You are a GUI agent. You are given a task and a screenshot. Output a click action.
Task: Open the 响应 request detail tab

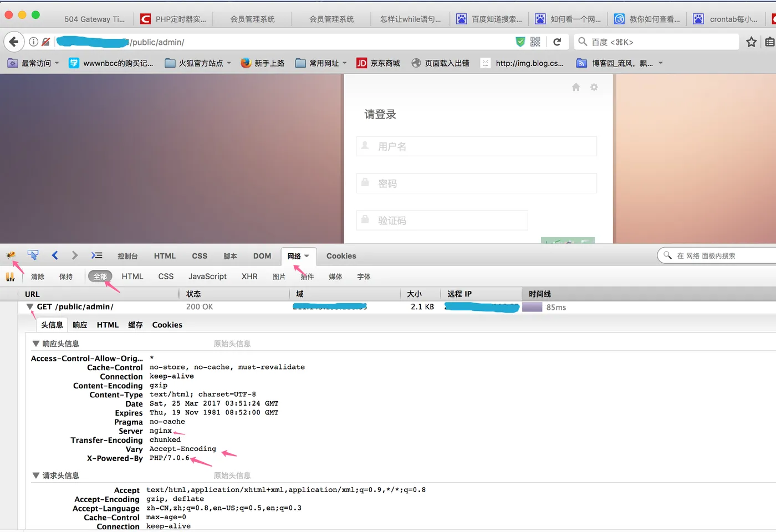click(80, 325)
